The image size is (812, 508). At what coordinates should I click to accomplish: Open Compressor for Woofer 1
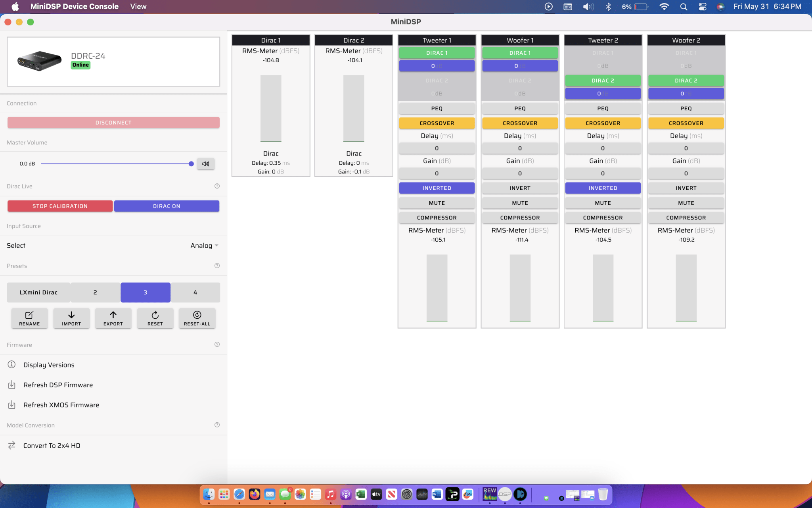(520, 217)
